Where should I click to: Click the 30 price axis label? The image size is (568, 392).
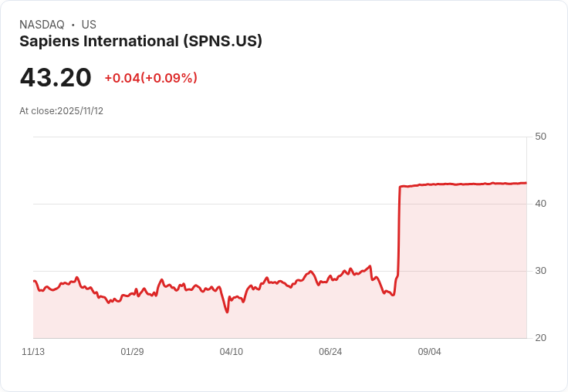[x=540, y=271]
